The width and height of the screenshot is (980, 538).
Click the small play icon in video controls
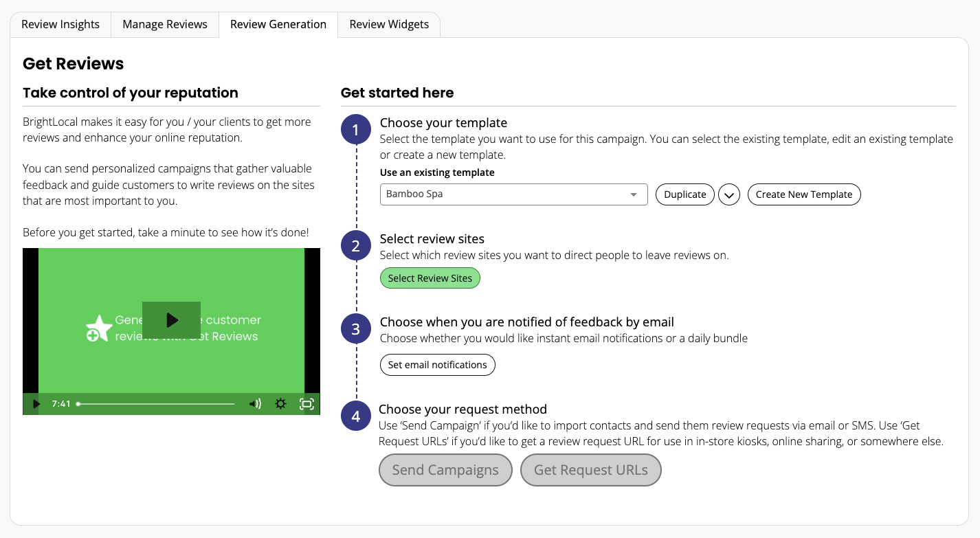(36, 404)
